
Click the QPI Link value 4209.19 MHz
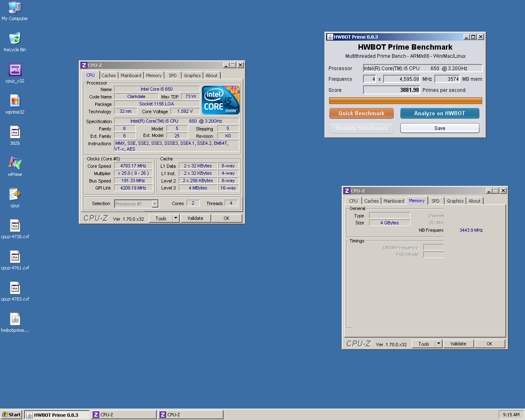point(133,188)
